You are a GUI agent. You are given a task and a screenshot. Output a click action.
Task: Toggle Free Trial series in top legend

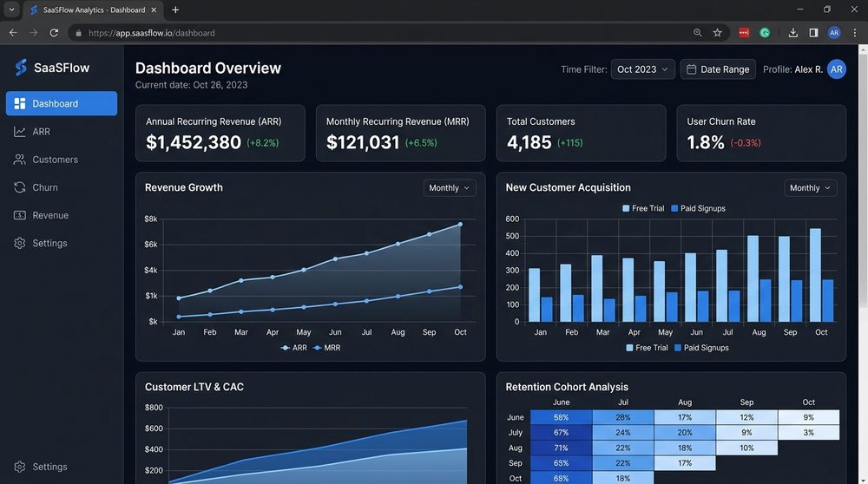coord(643,208)
